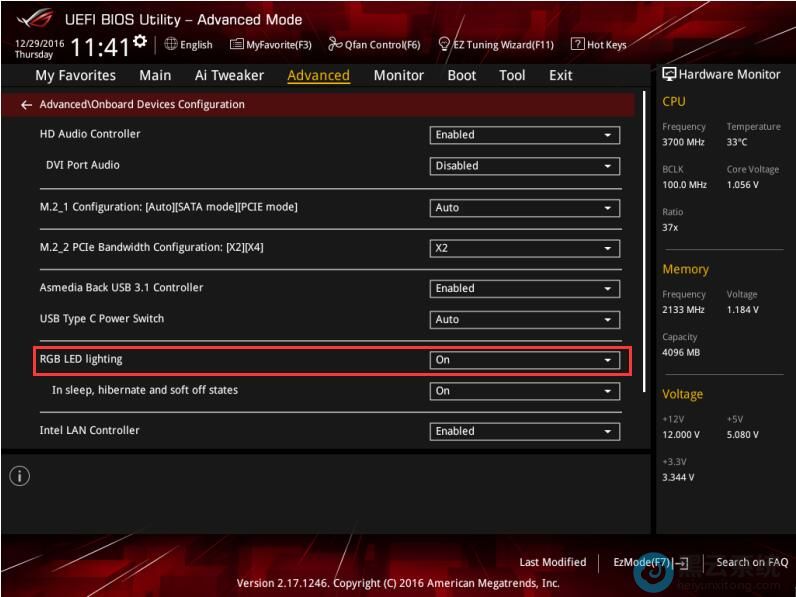Toggle the sleep and hibernate states LED setting
This screenshot has height=597, width=796.
tap(524, 391)
